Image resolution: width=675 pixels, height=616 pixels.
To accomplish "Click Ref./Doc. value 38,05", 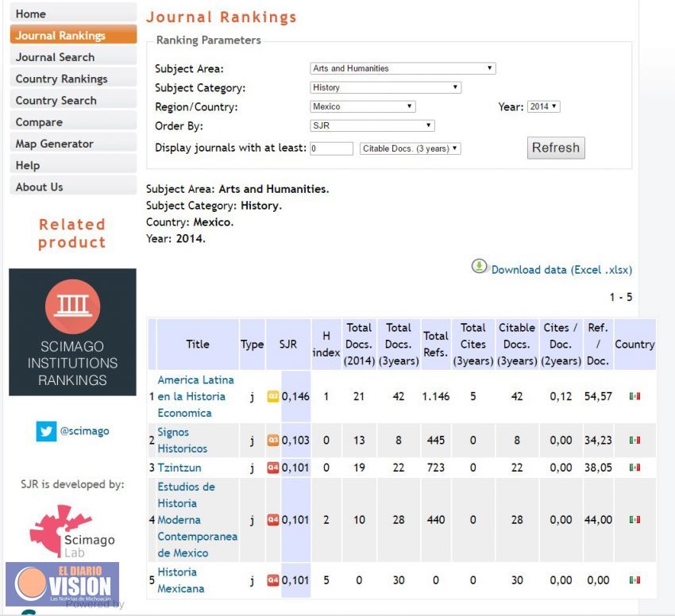I will 598,468.
